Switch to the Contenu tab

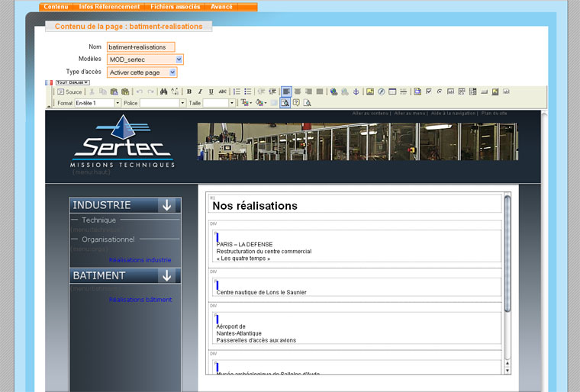pos(56,7)
